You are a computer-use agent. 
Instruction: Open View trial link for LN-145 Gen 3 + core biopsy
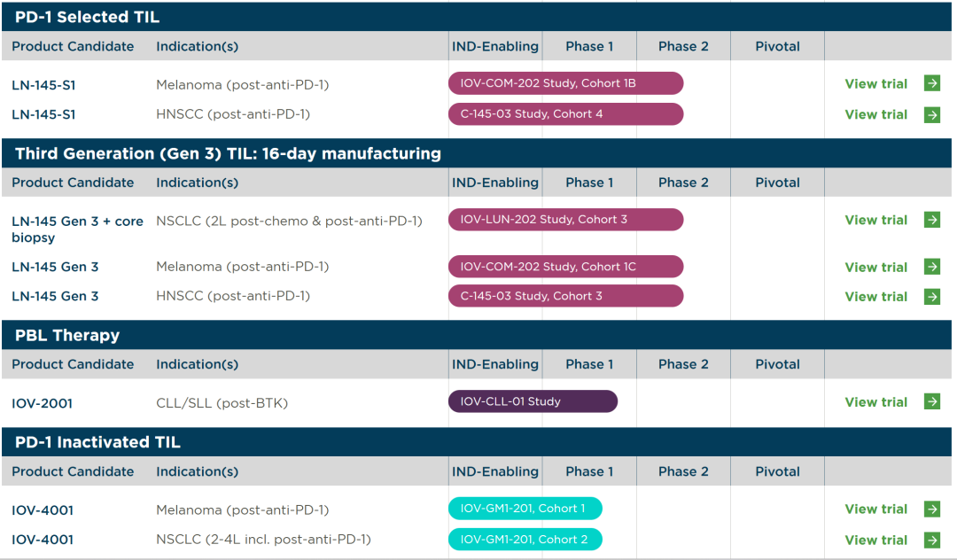875,220
